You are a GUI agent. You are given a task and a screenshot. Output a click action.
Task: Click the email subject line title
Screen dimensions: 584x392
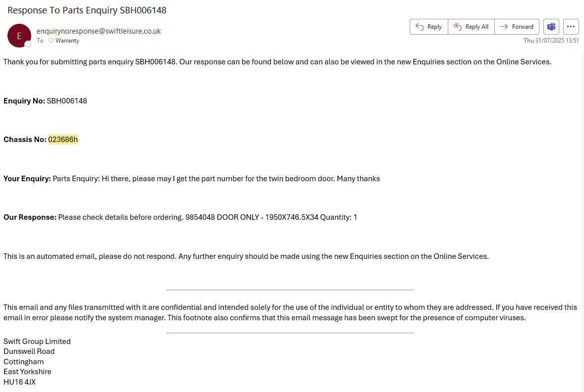87,10
